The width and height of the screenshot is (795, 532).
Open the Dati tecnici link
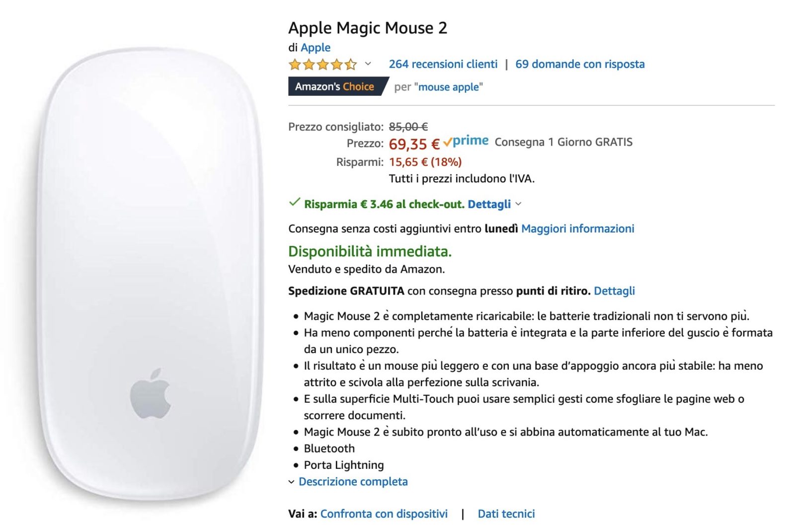coord(506,513)
